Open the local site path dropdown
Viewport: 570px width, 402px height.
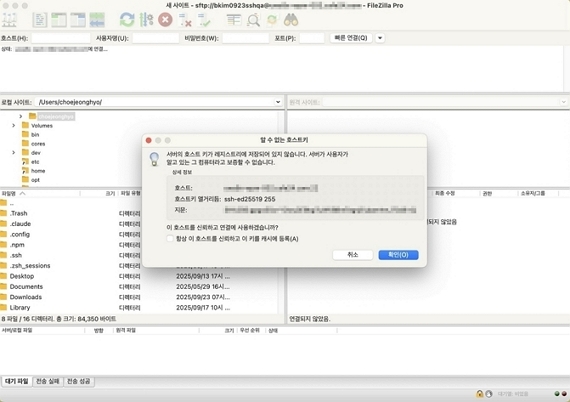278,102
